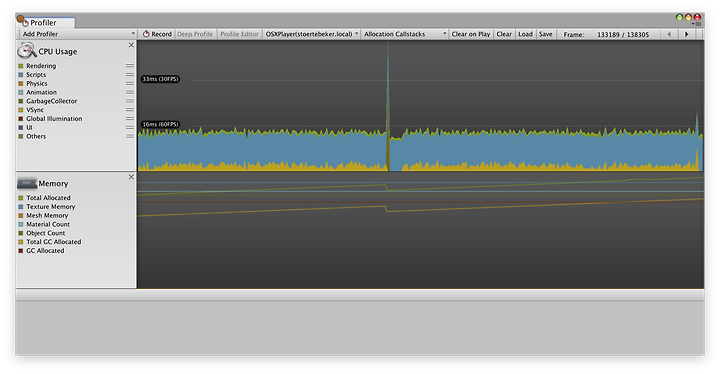Close the CPU Usage profiler module
Viewport: 720px width, 374px height.
[x=131, y=45]
